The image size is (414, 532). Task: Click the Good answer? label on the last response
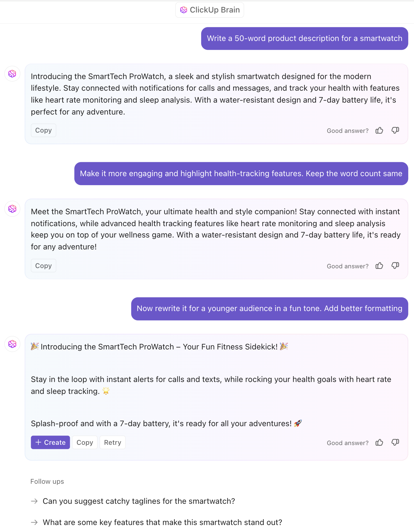point(347,442)
